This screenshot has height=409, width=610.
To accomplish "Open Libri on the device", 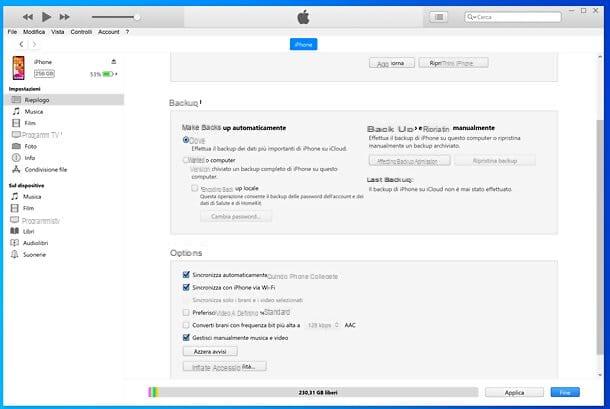I will (x=28, y=231).
